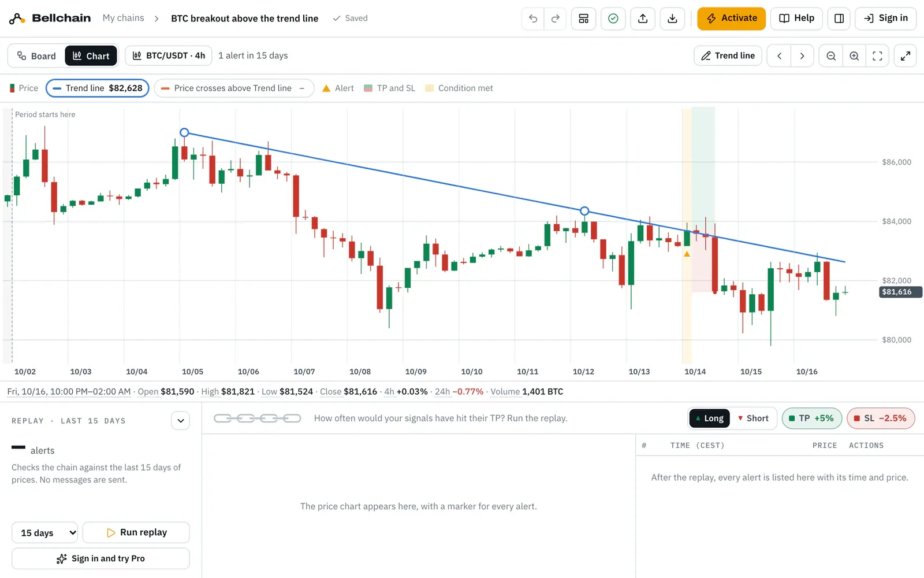Select the Short direction toggle
The height and width of the screenshot is (578, 924).
coord(753,418)
